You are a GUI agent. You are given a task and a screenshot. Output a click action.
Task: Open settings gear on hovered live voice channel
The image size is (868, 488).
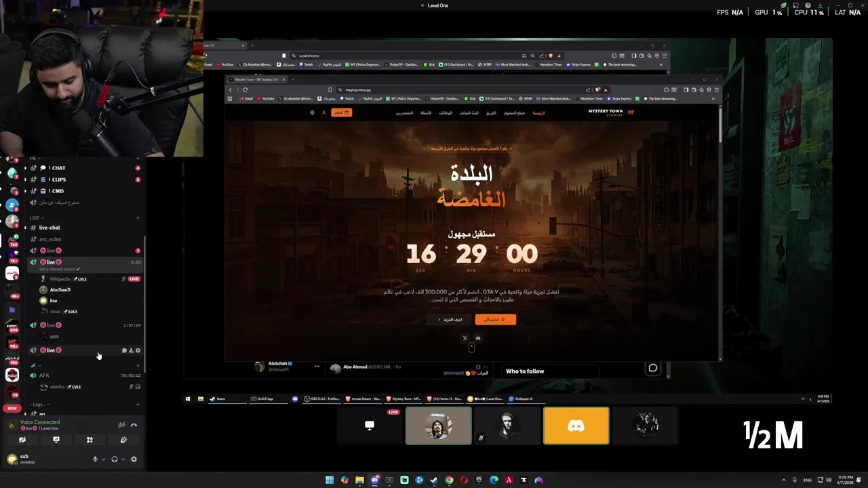tap(138, 350)
